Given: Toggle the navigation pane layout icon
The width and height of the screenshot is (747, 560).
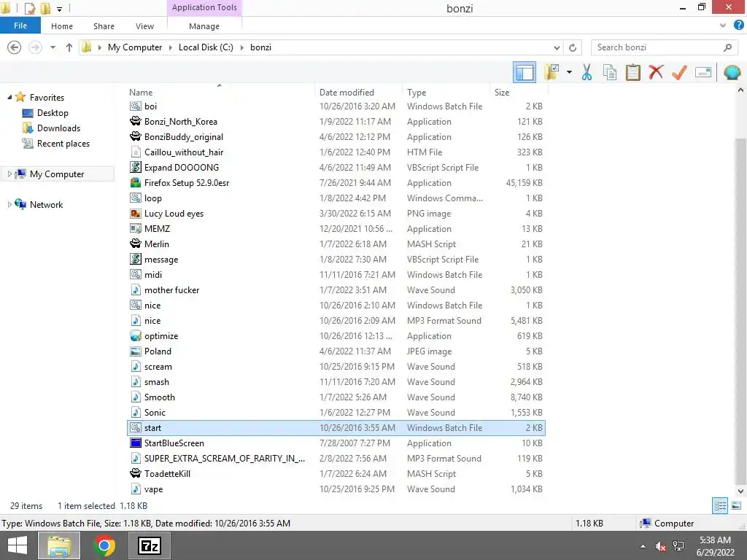Looking at the screenshot, I should tap(525, 72).
